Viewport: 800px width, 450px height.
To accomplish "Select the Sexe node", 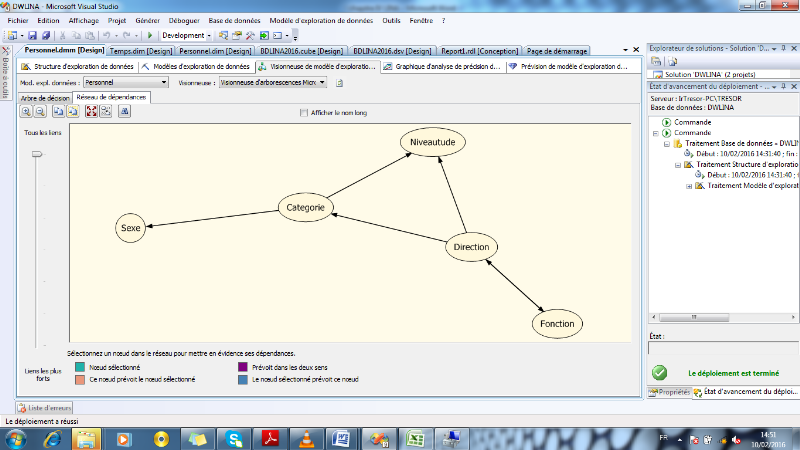I will pyautogui.click(x=131, y=228).
